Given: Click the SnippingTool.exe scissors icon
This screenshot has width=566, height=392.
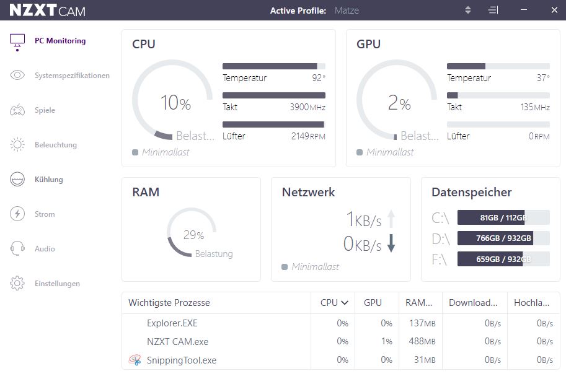Looking at the screenshot, I should coord(135,360).
